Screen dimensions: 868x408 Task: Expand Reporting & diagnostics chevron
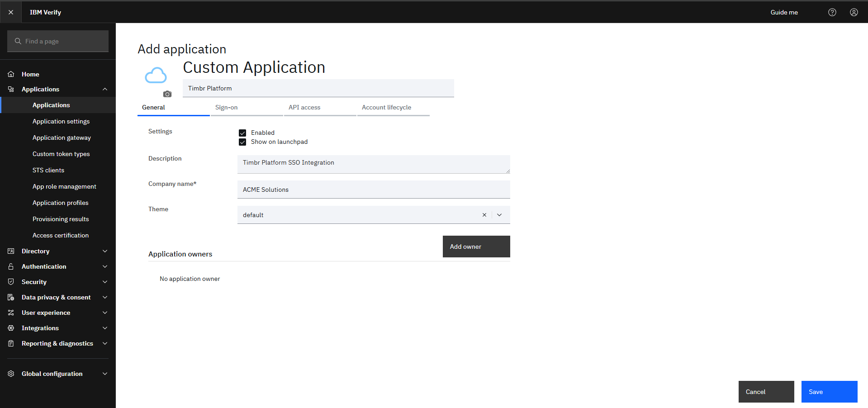[105, 343]
